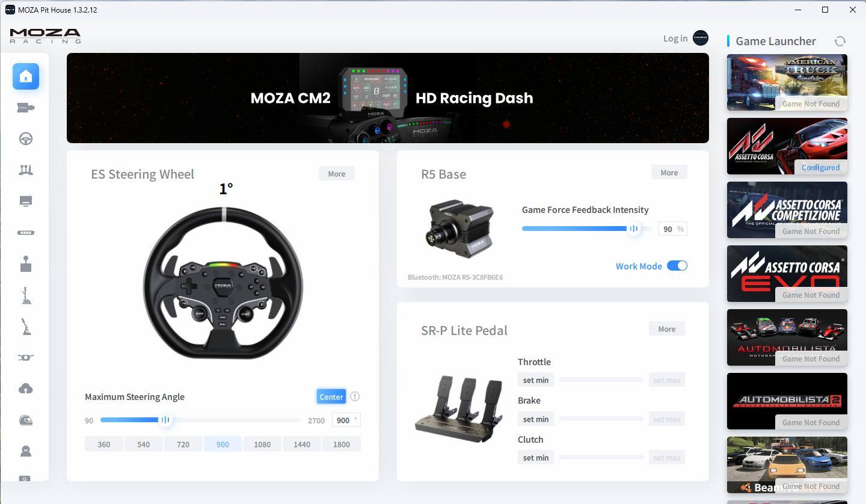Open the pedals icon in sidebar

point(26,170)
